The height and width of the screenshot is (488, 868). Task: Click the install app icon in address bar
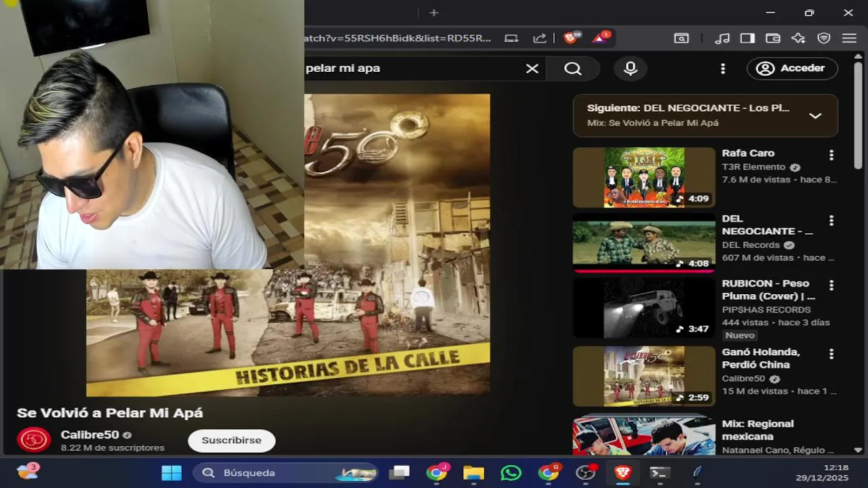tap(512, 39)
